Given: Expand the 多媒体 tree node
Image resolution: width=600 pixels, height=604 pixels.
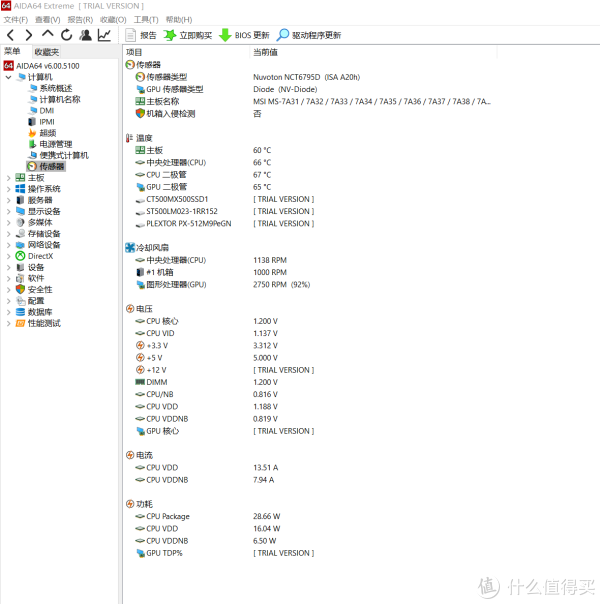Looking at the screenshot, I should tap(8, 223).
